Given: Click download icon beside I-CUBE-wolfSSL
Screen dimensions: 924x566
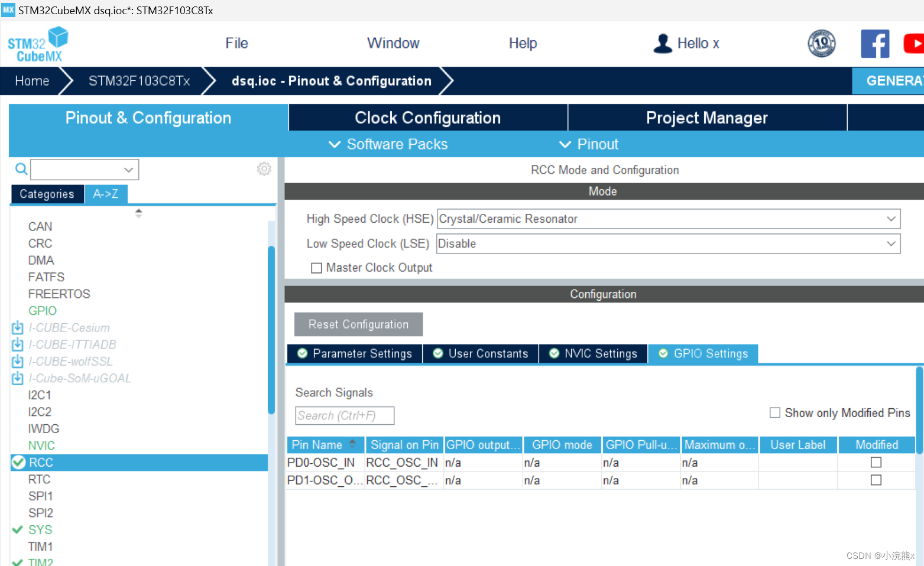Looking at the screenshot, I should coord(18,361).
